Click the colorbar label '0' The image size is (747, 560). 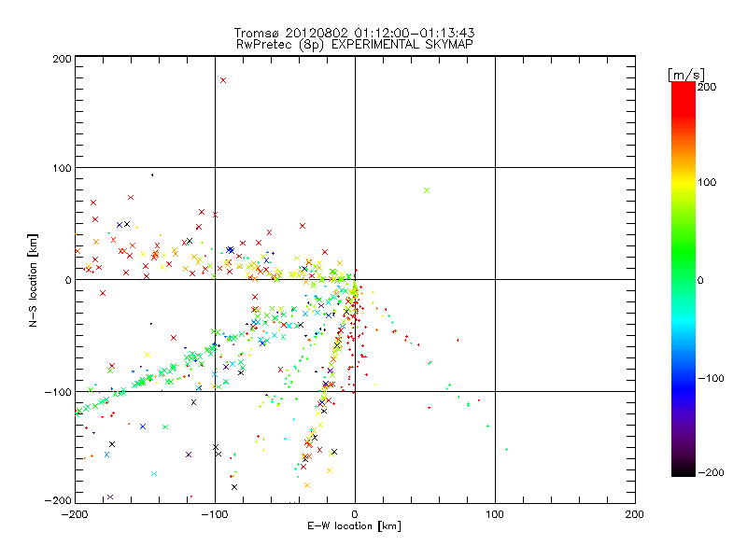point(700,280)
